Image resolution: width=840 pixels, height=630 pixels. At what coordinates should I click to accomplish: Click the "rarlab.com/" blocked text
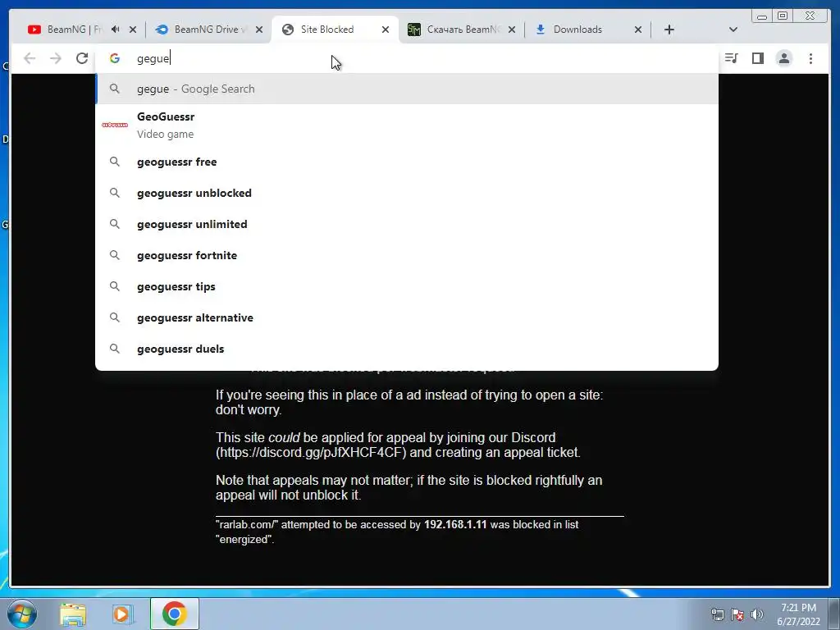(x=247, y=524)
